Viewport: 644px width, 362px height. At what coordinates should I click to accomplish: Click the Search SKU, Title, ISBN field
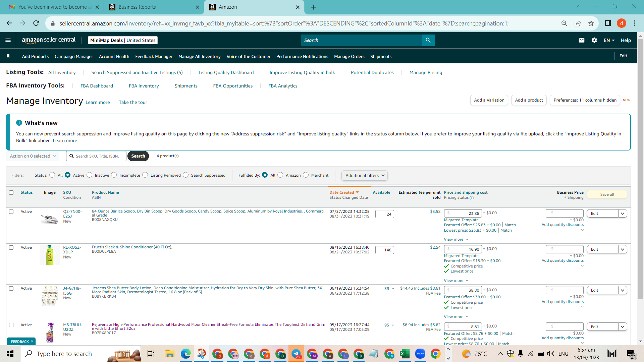click(96, 156)
